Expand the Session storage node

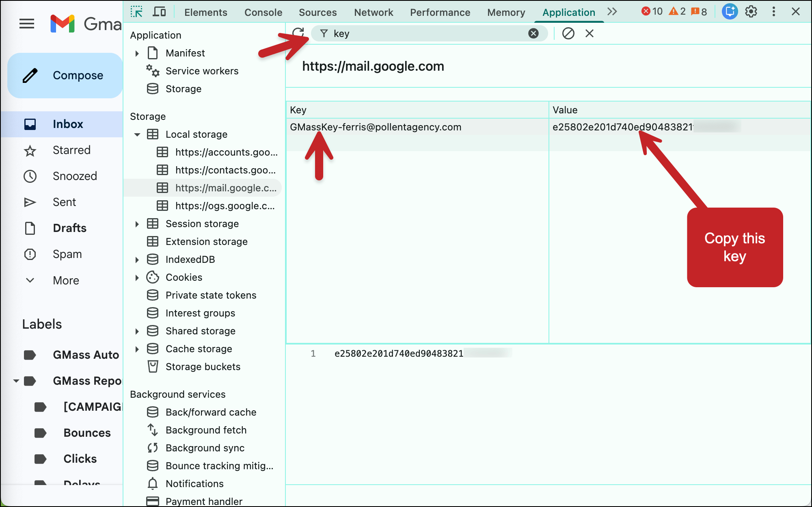pyautogui.click(x=137, y=224)
